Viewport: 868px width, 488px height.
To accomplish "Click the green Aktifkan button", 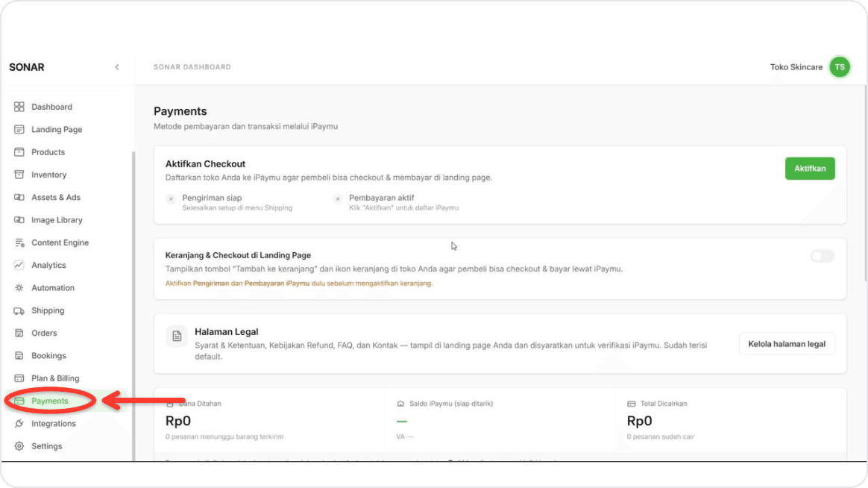I will [x=810, y=169].
